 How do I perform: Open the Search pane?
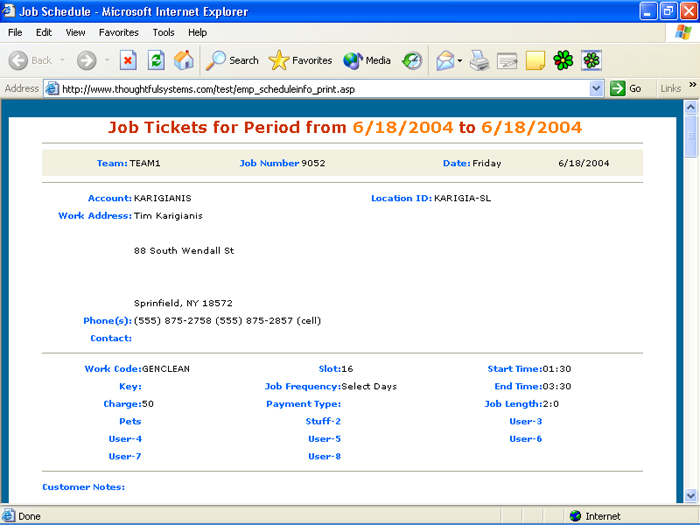click(x=232, y=60)
